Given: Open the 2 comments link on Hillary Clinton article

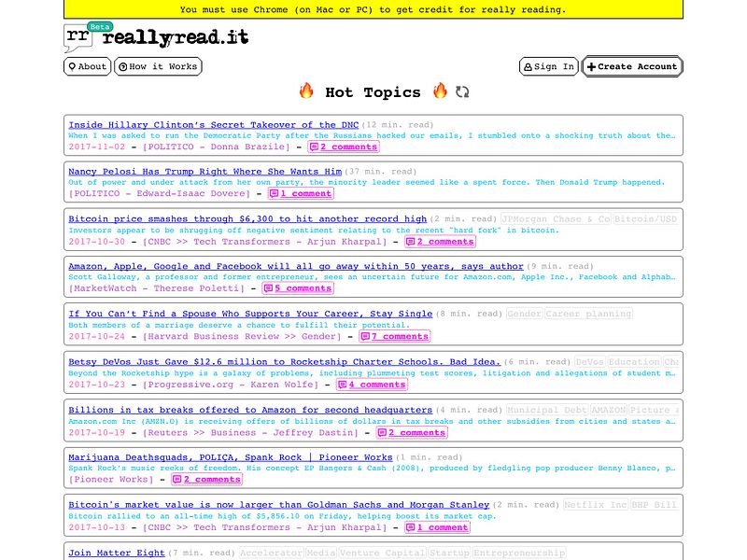Looking at the screenshot, I should point(344,147).
